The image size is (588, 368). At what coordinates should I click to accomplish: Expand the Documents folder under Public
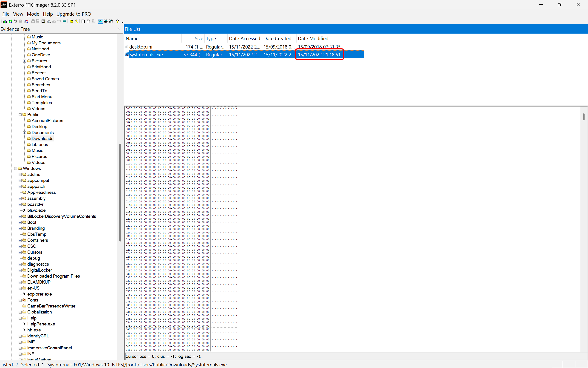coord(24,133)
